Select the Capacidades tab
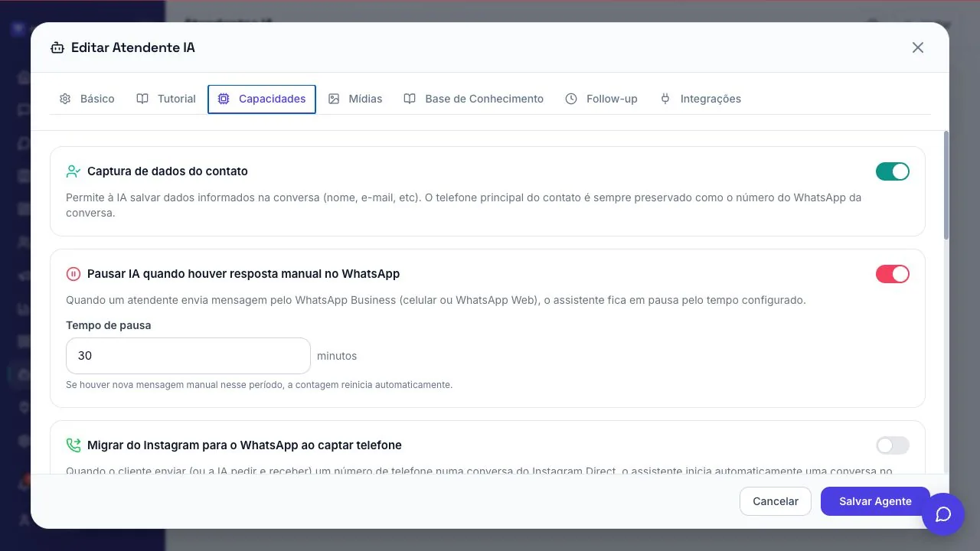The width and height of the screenshot is (980, 551). [x=262, y=99]
